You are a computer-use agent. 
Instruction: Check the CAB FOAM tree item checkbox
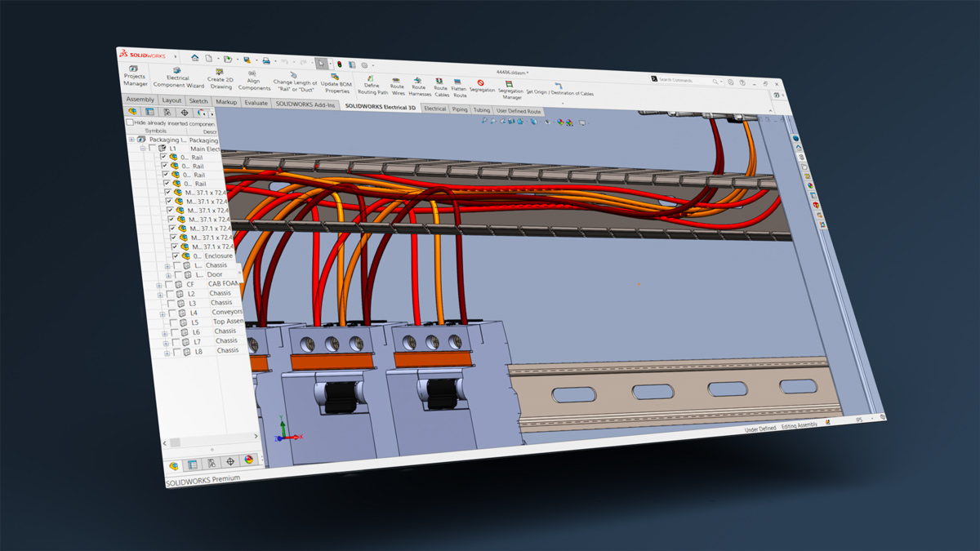point(168,284)
